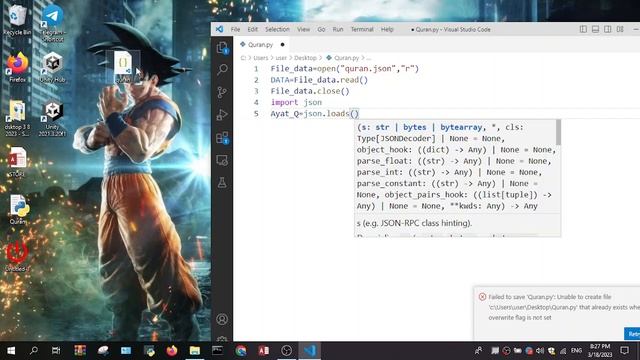Screen dimensions: 640x360
Task: Click the Retry button in save error
Action: point(633,334)
